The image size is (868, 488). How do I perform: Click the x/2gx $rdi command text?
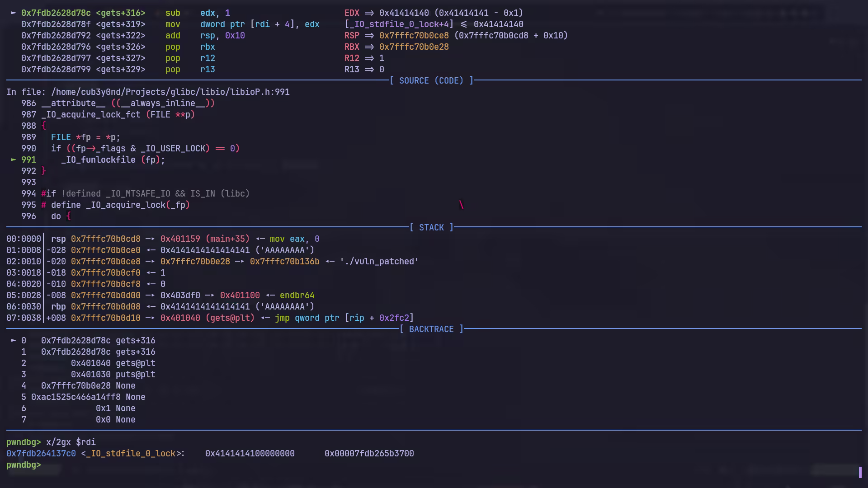[71, 442]
